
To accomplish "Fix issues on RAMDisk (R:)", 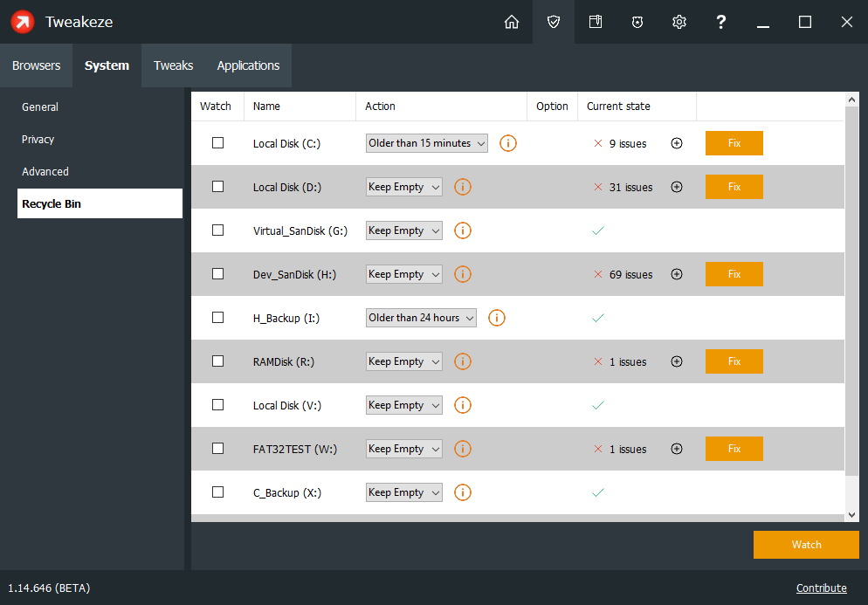I will click(x=734, y=361).
